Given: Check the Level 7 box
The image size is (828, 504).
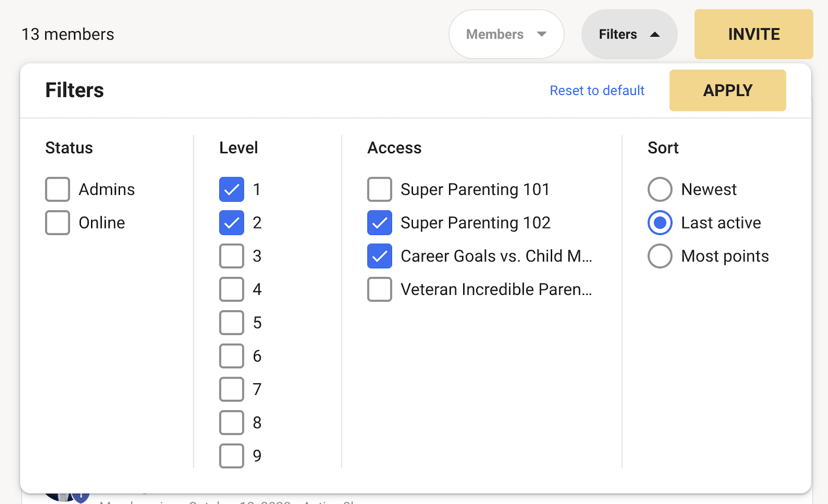Looking at the screenshot, I should (232, 389).
